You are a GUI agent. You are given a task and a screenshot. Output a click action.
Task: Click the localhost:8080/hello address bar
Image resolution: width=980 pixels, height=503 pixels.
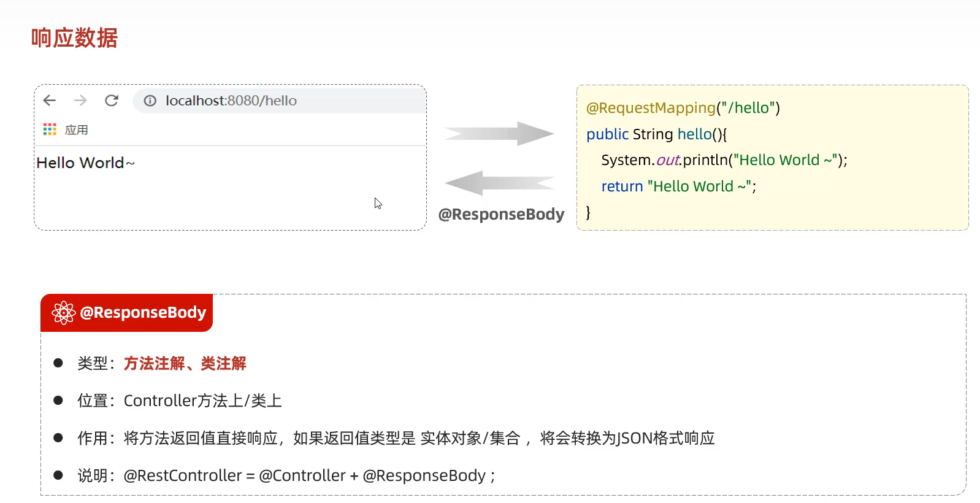(x=231, y=101)
